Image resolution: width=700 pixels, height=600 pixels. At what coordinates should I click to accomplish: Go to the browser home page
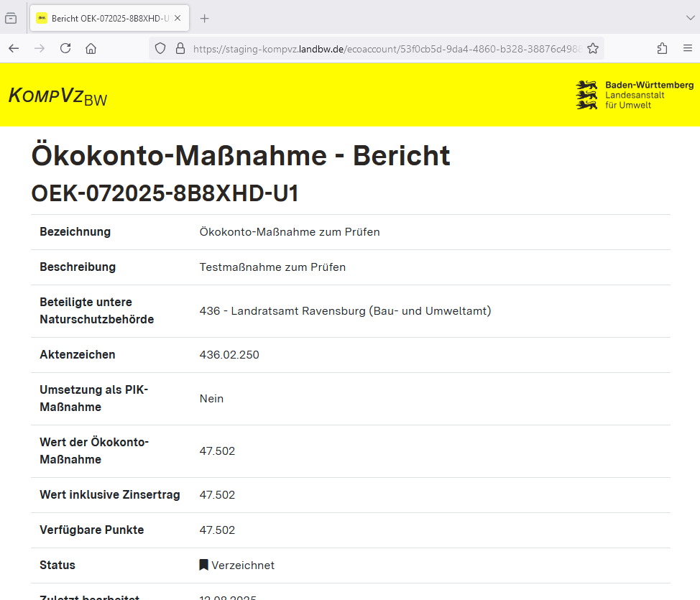click(91, 48)
